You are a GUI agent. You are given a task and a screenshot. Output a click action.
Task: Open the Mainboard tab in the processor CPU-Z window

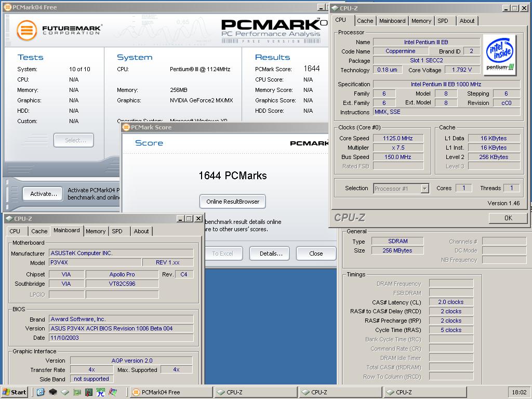click(x=392, y=21)
